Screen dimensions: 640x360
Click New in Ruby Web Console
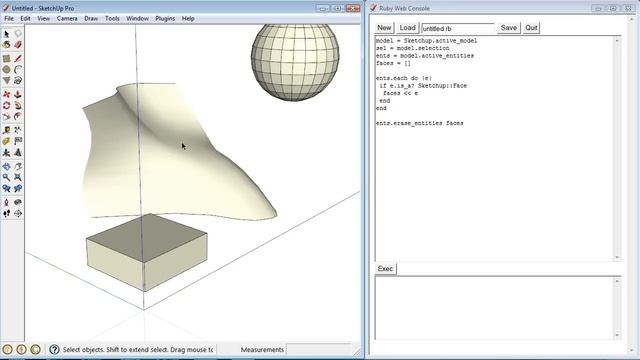(x=384, y=28)
